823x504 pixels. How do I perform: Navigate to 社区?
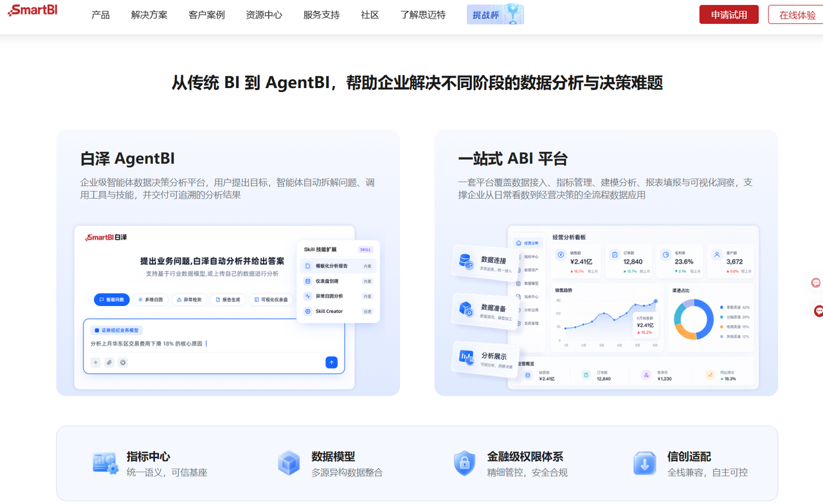pos(370,15)
